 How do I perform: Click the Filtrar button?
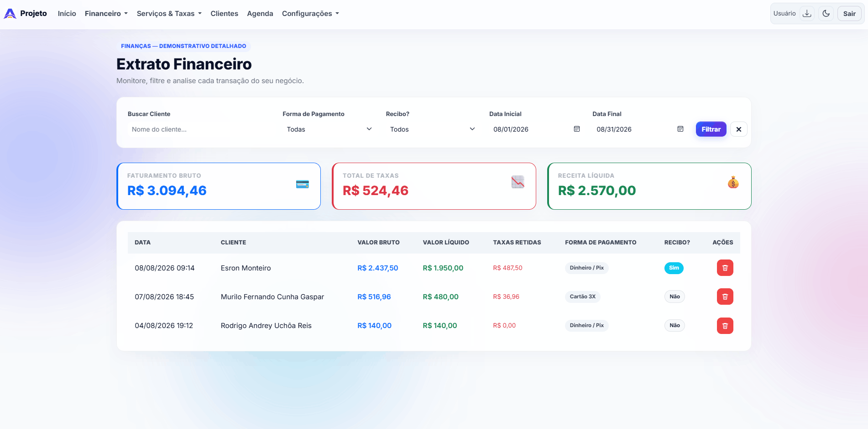click(x=711, y=129)
